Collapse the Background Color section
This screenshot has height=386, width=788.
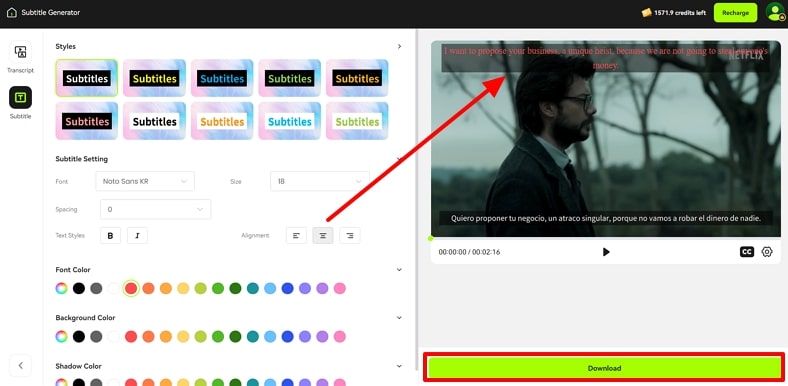400,318
